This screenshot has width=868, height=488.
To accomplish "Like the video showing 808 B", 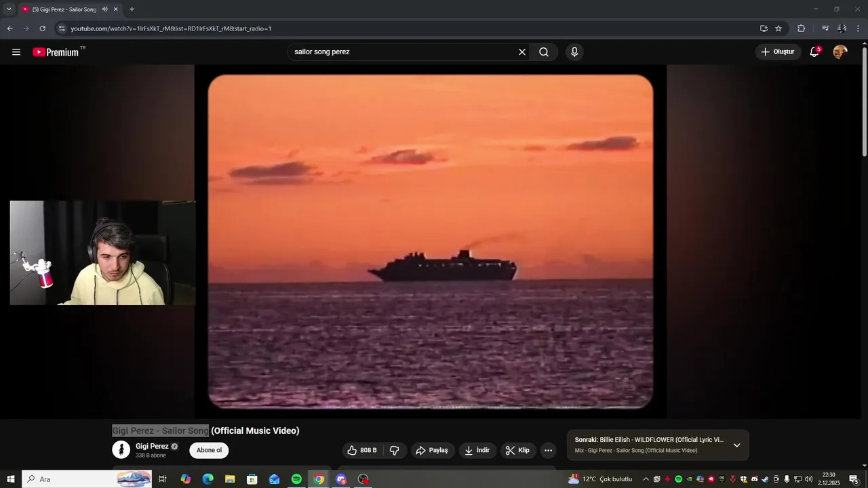I will tap(362, 450).
